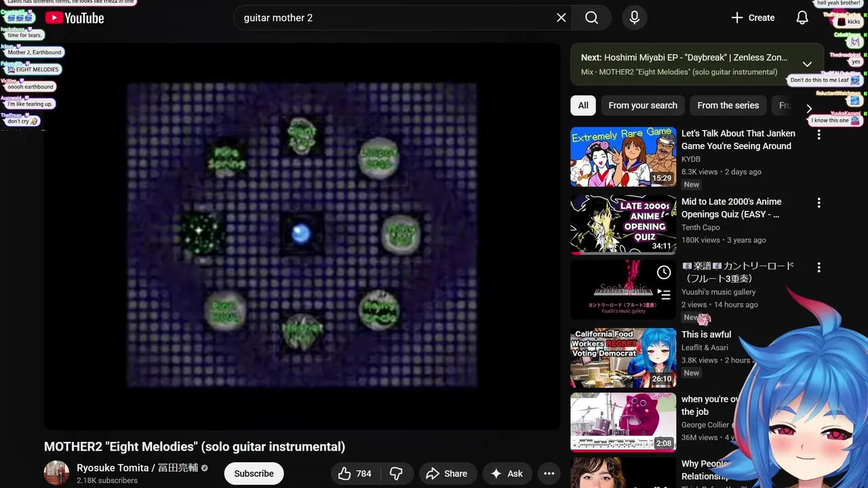Image resolution: width=868 pixels, height=488 pixels.
Task: Open options for Janken Game video
Action: 818,135
